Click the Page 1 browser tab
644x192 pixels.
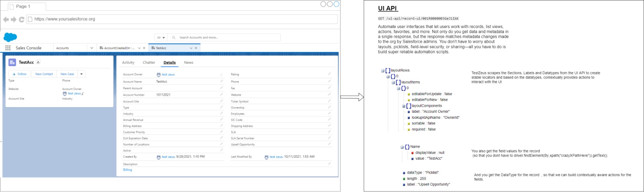27,6
